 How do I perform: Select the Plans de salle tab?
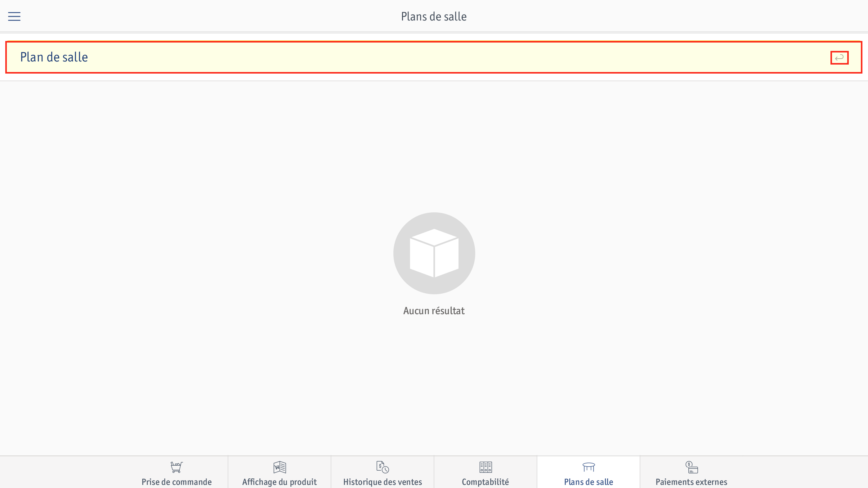point(588,472)
